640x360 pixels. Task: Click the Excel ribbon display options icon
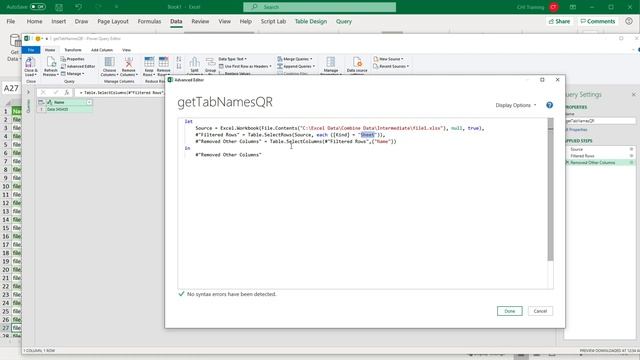pyautogui.click(x=573, y=7)
